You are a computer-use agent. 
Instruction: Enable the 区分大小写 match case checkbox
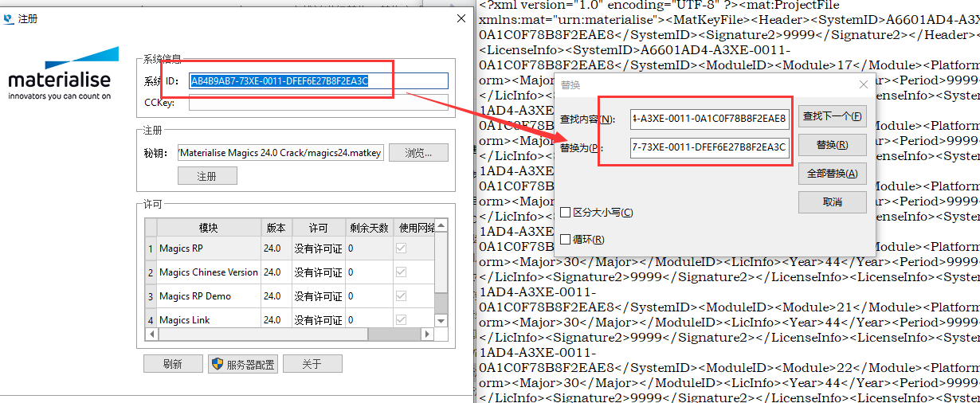[x=566, y=213]
